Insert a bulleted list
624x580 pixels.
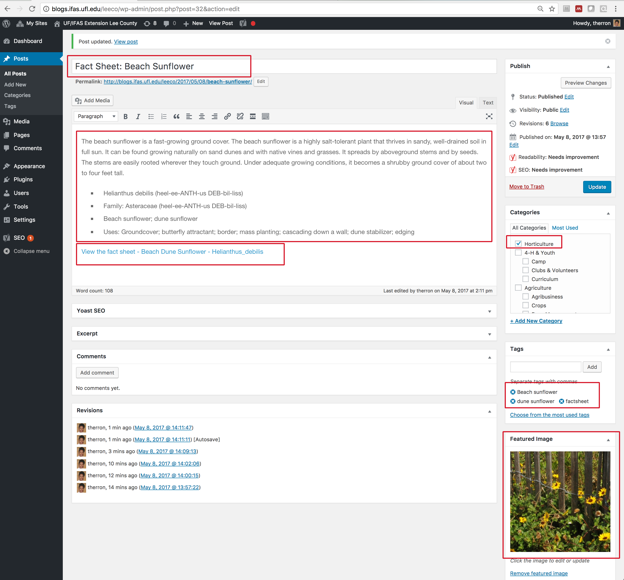point(151,117)
